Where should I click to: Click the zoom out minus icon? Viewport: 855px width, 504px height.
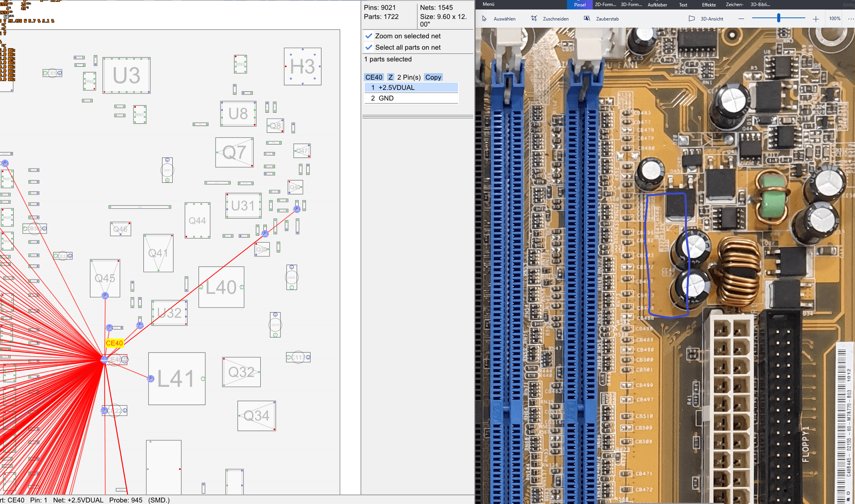[x=741, y=19]
